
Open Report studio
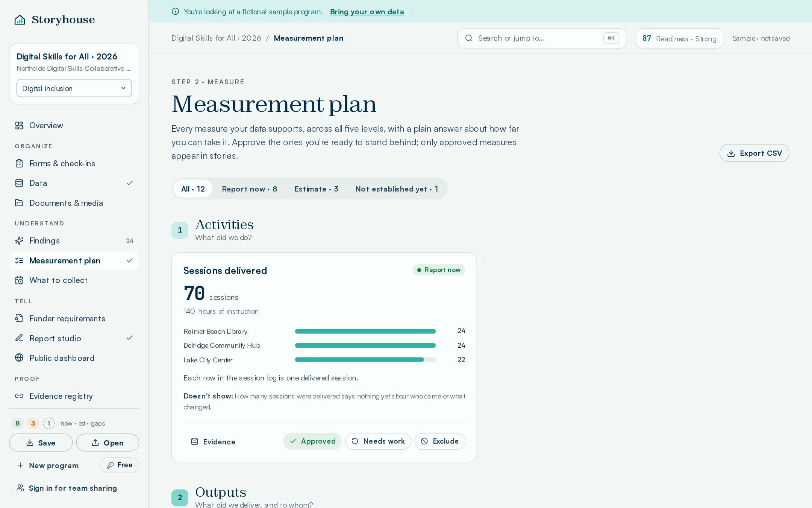(74, 338)
